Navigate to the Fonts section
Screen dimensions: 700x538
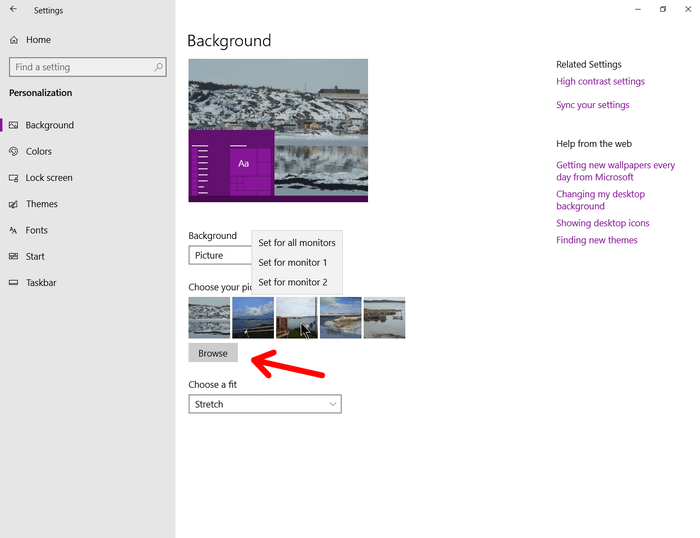(88, 230)
